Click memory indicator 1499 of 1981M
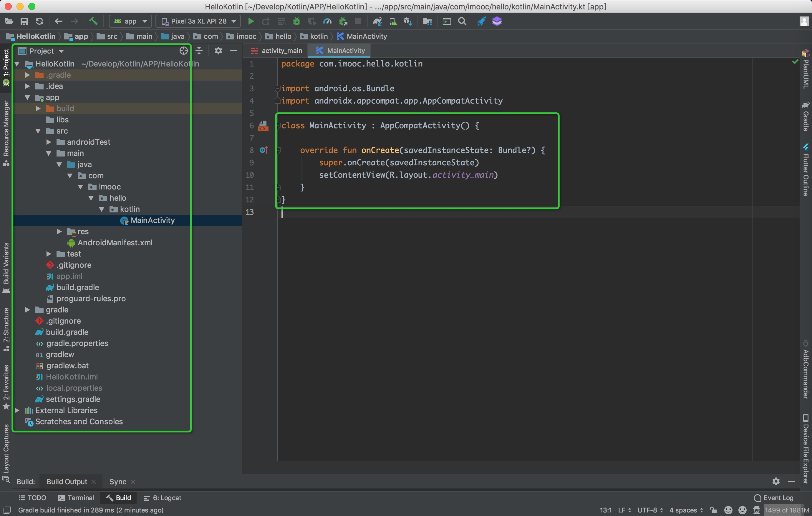The image size is (812, 516). tap(787, 510)
